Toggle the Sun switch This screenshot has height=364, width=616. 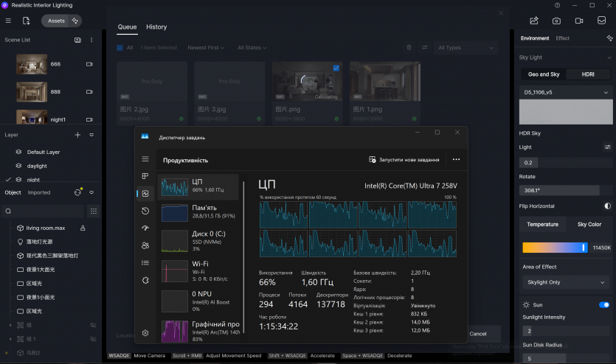[604, 304]
